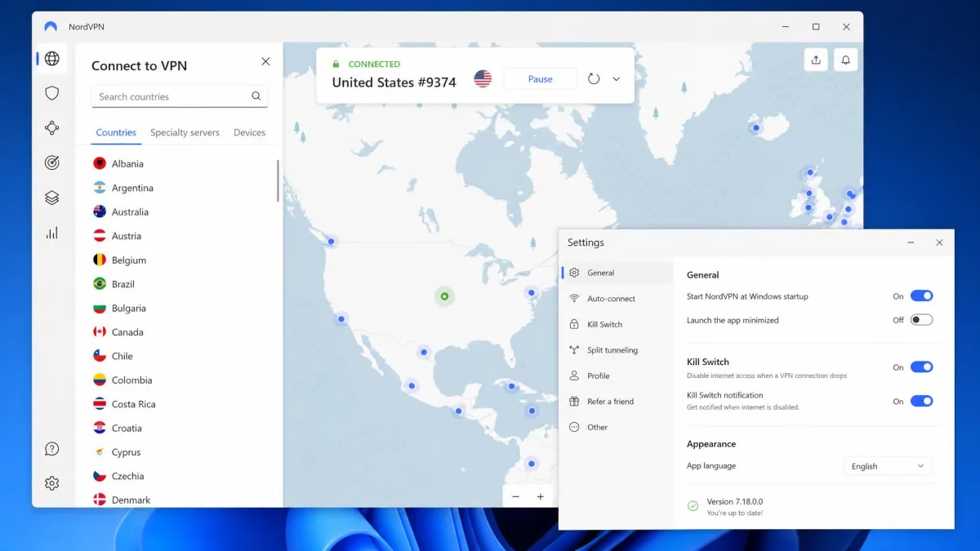
Task: Open the notifications bell icon
Action: point(846,60)
